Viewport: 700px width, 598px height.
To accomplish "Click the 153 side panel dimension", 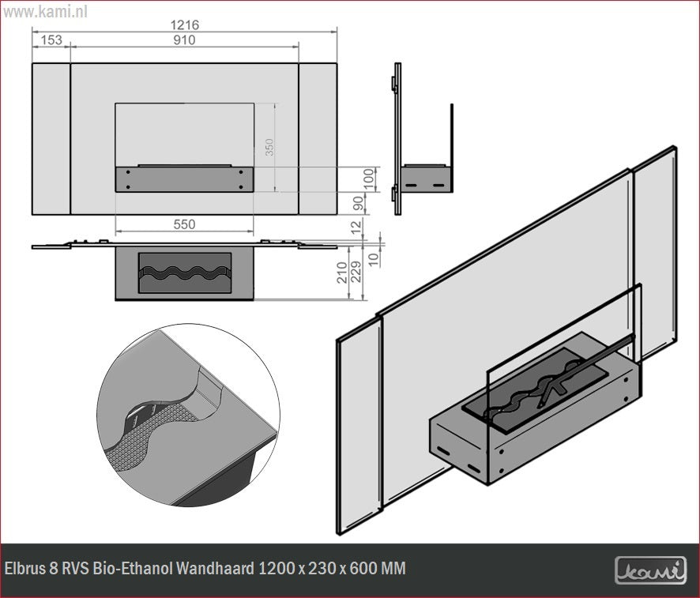I will coord(51,40).
